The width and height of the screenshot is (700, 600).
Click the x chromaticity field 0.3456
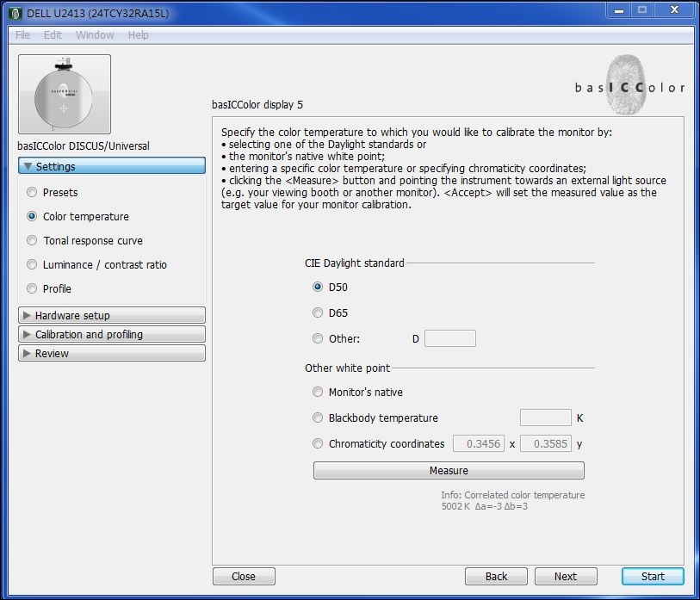pos(479,443)
